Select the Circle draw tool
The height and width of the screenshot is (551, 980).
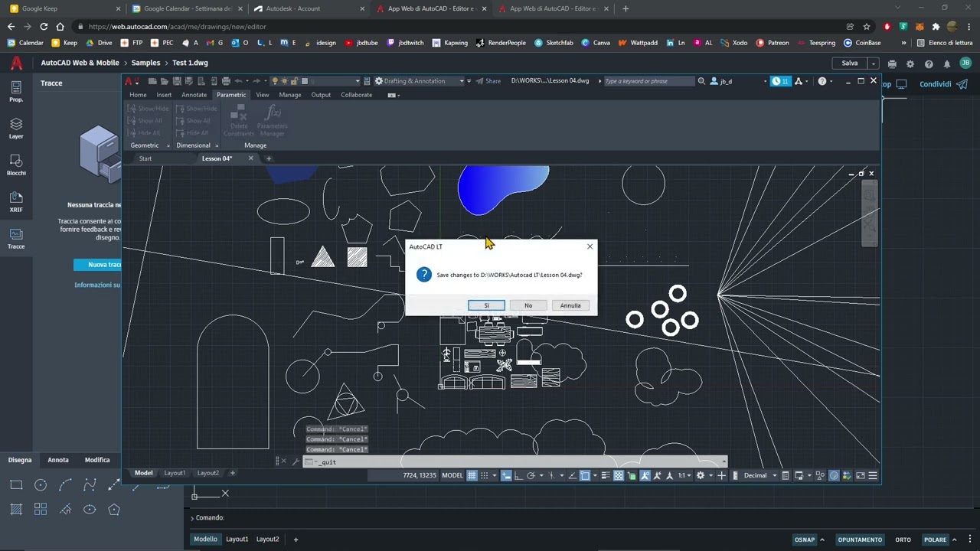41,485
